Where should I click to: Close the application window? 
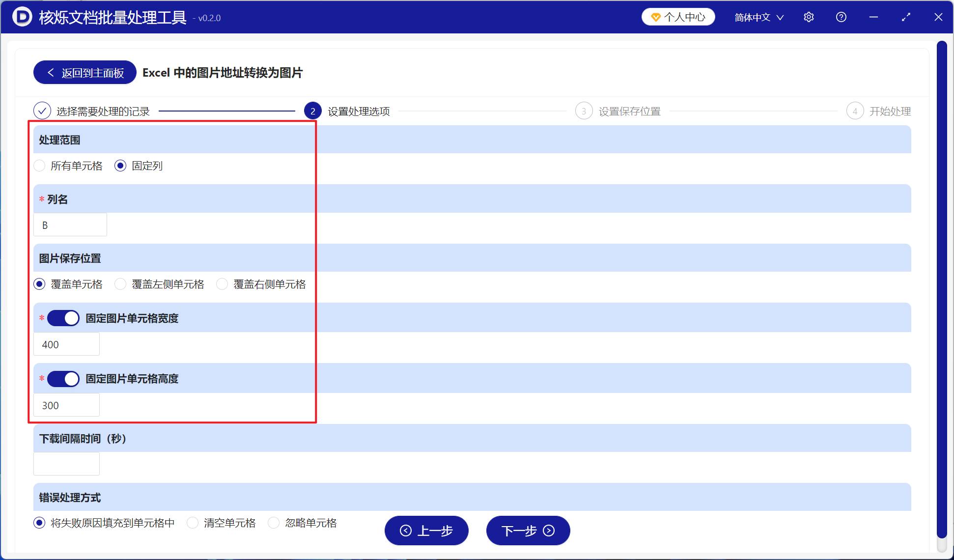(938, 17)
